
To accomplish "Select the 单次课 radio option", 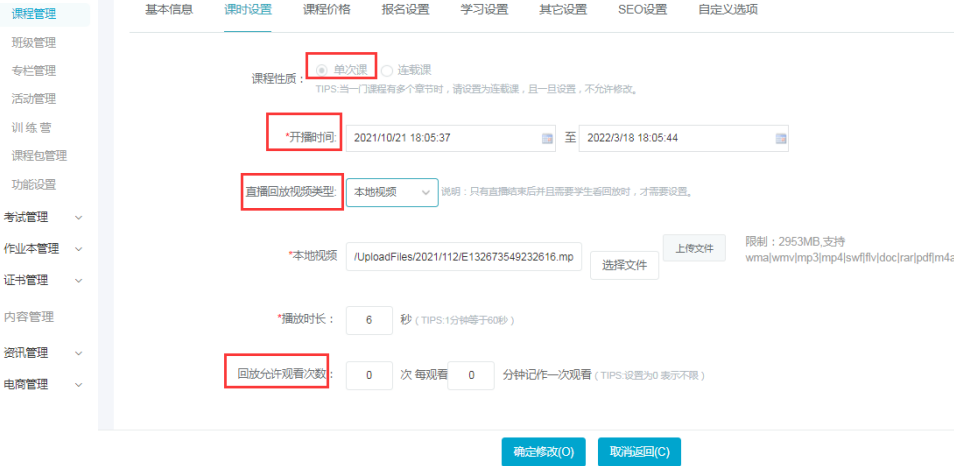I will tap(322, 70).
